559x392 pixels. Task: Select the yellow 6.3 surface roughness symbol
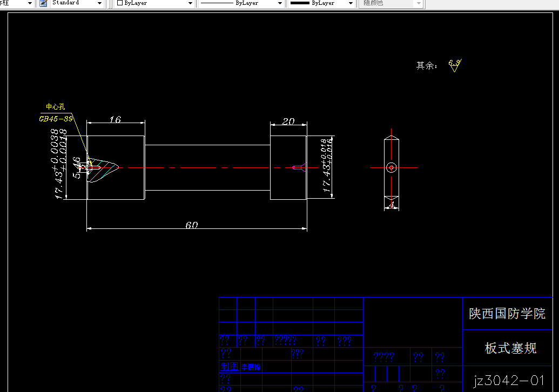(x=455, y=65)
